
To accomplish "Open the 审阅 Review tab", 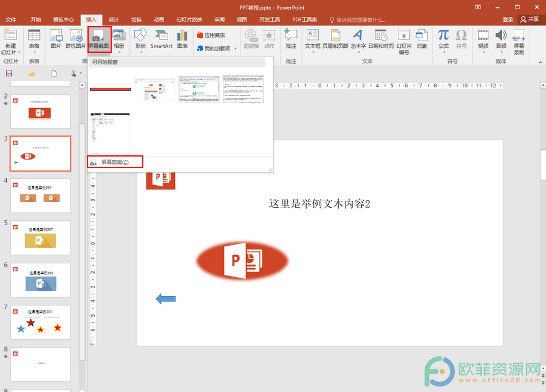I will click(219, 19).
